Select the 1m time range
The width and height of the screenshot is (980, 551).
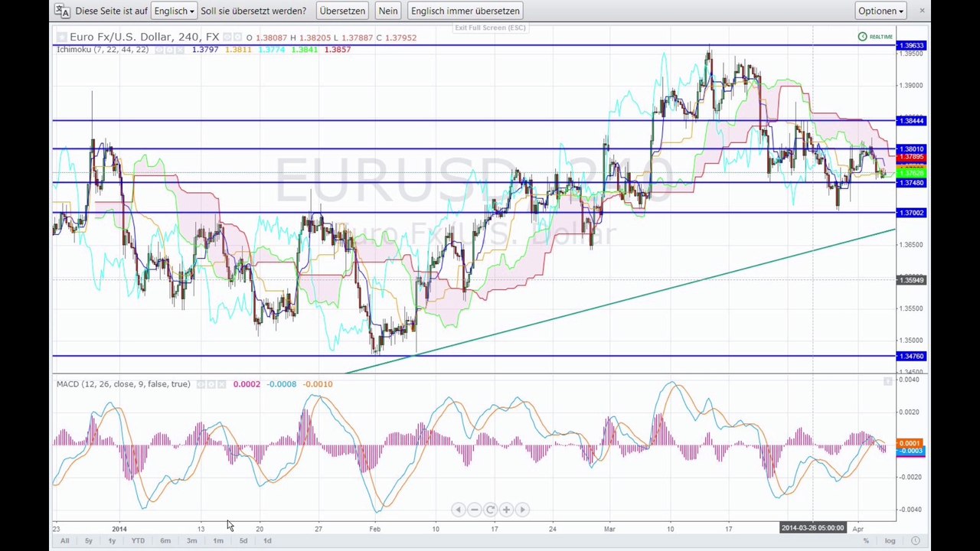tap(218, 541)
